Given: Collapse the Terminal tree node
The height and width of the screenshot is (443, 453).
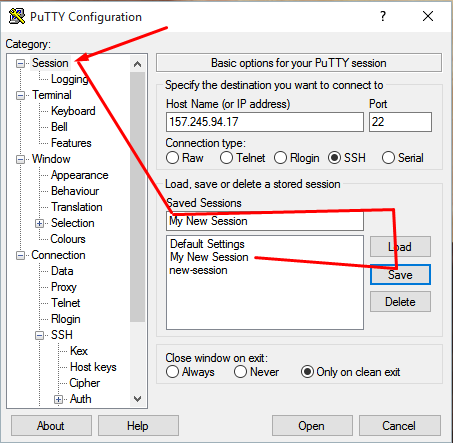Looking at the screenshot, I should 21,96.
